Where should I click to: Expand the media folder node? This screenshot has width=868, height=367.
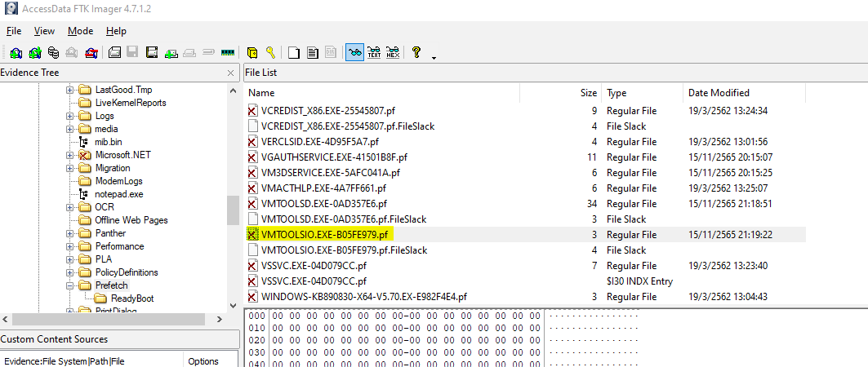point(69,130)
